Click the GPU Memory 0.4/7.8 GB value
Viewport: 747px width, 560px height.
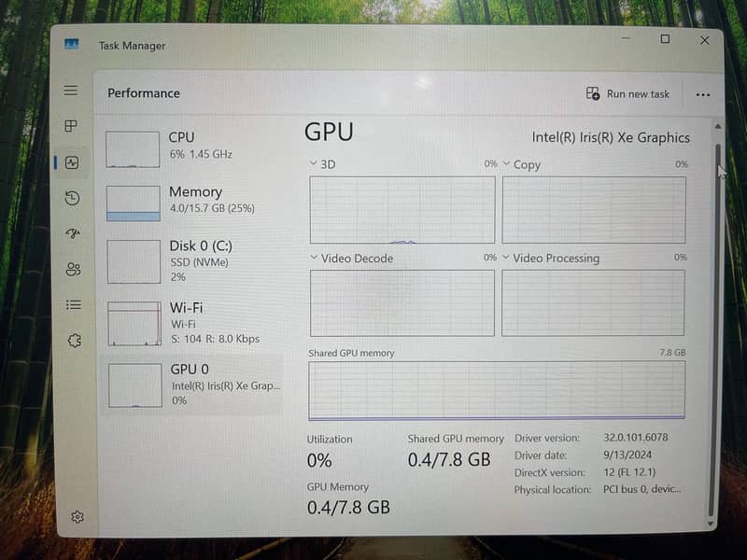click(348, 508)
